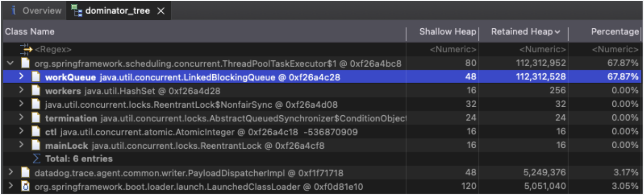Click the Percentage Numeric filter field
Image resolution: width=644 pixels, height=195 pixels.
605,49
